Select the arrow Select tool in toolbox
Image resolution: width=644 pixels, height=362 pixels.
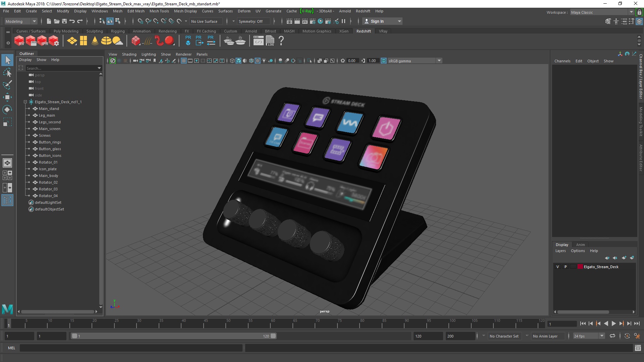[x=7, y=60]
